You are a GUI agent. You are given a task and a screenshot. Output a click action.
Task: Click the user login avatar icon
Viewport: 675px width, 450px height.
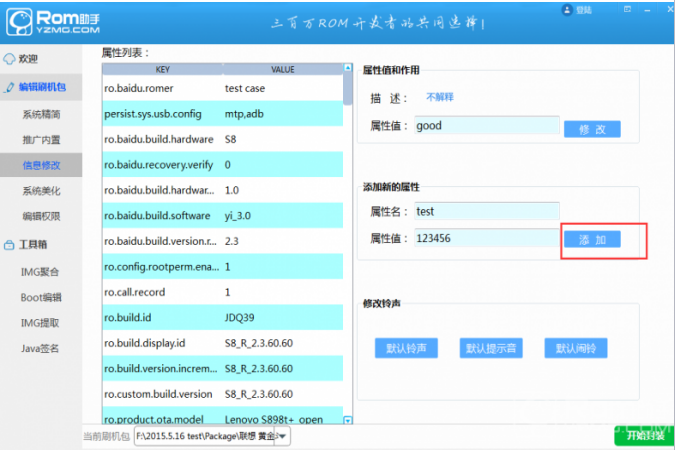567,9
